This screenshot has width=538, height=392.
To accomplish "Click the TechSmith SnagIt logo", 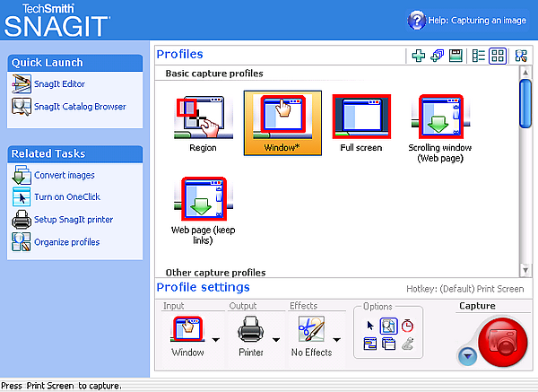I will tap(56, 20).
